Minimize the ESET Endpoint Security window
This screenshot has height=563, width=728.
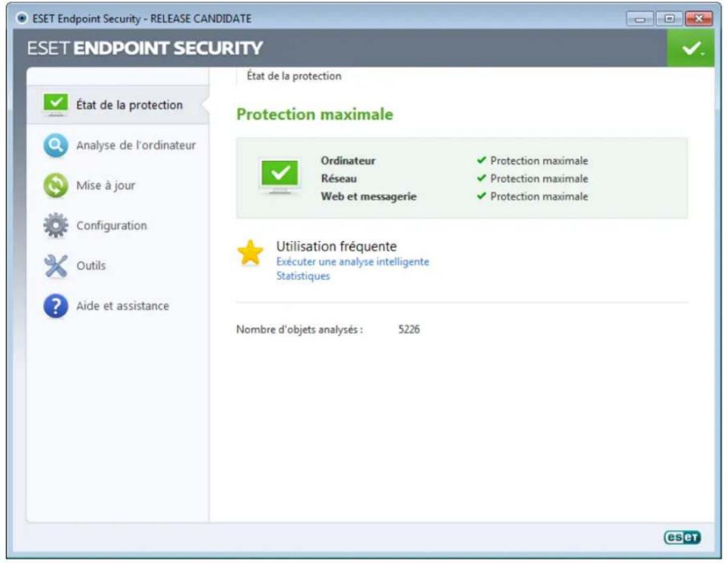[640, 19]
